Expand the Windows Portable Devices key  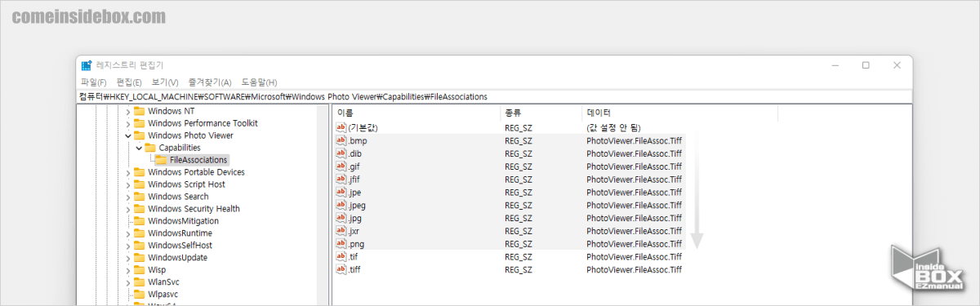(x=127, y=172)
